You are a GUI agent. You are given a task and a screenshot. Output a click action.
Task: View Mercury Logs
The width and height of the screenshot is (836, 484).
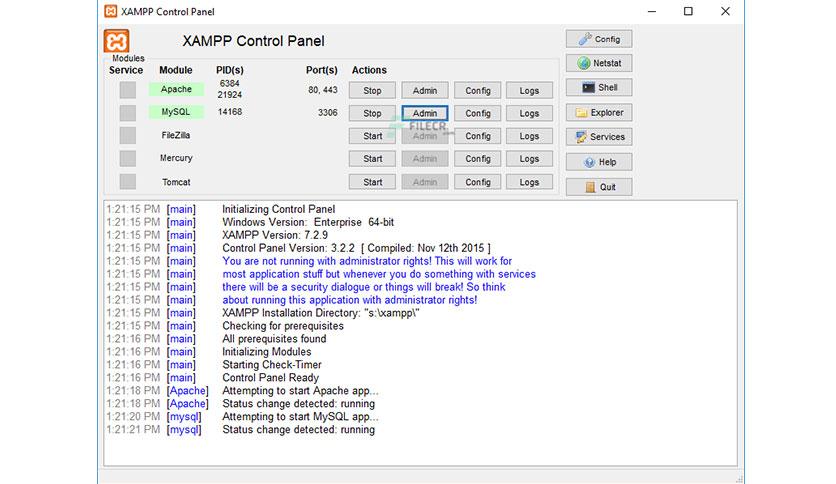[x=529, y=159]
